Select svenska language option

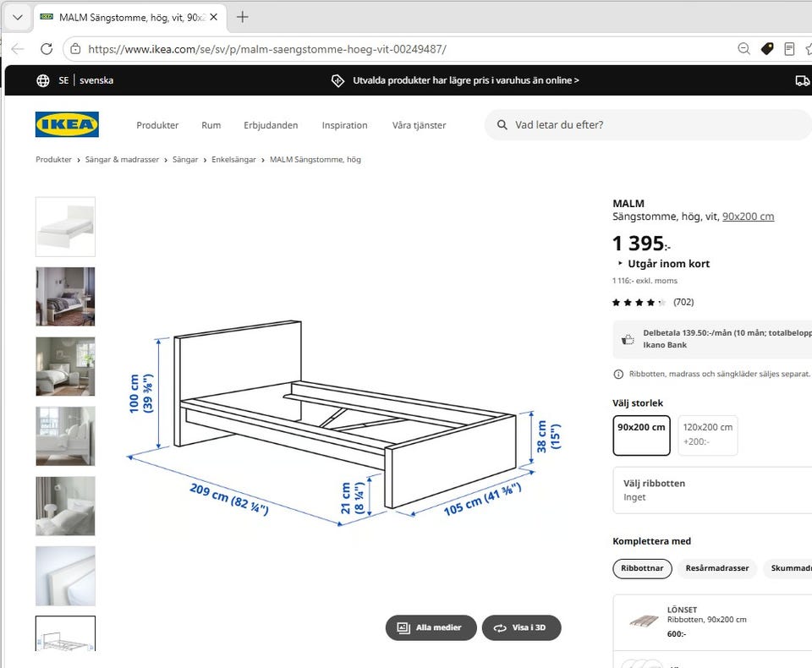[x=96, y=80]
